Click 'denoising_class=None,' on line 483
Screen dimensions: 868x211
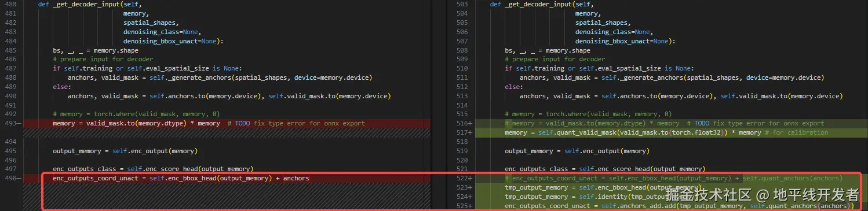(x=162, y=32)
